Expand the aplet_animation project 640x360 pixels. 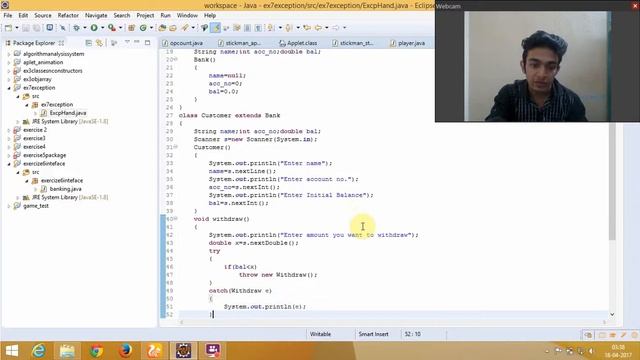coord(9,62)
